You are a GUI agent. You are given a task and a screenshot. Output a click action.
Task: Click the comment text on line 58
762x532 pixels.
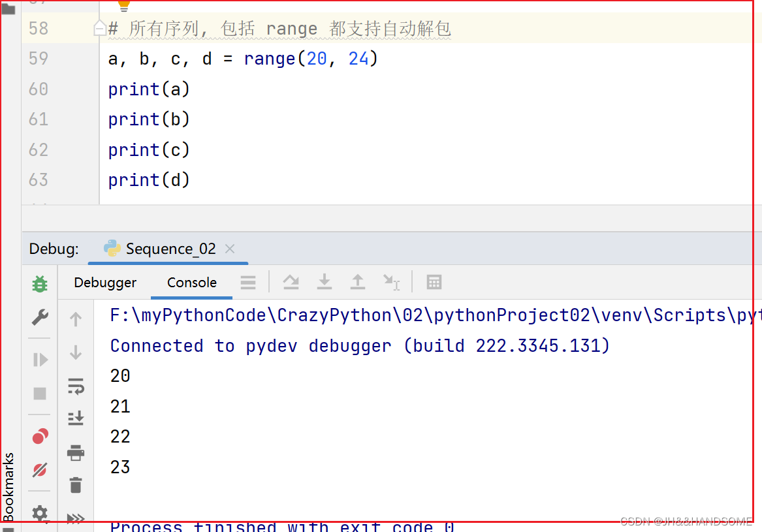[279, 29]
